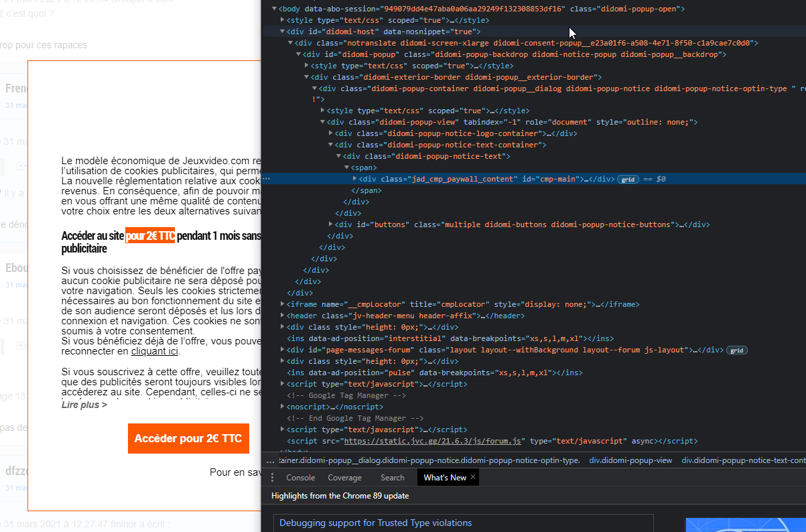The width and height of the screenshot is (806, 532).
Task: Open the ellipsis actions on the selected cmp-main row
Action: 267,179
